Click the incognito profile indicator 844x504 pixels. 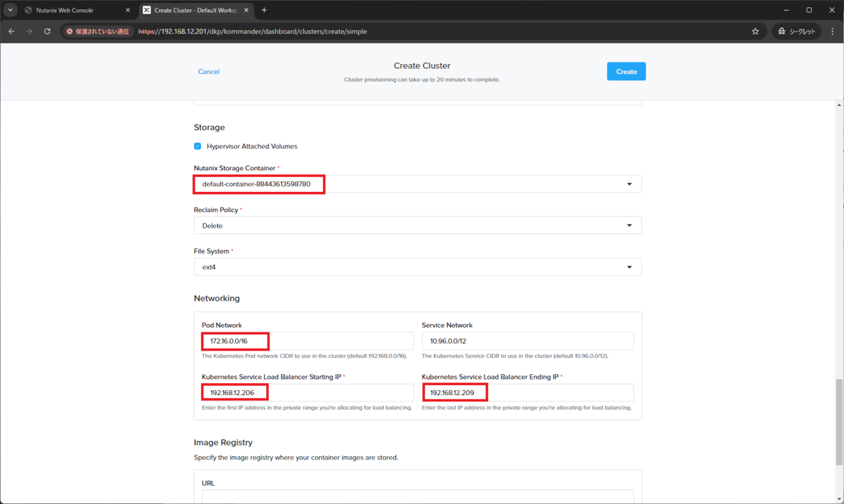pos(796,32)
